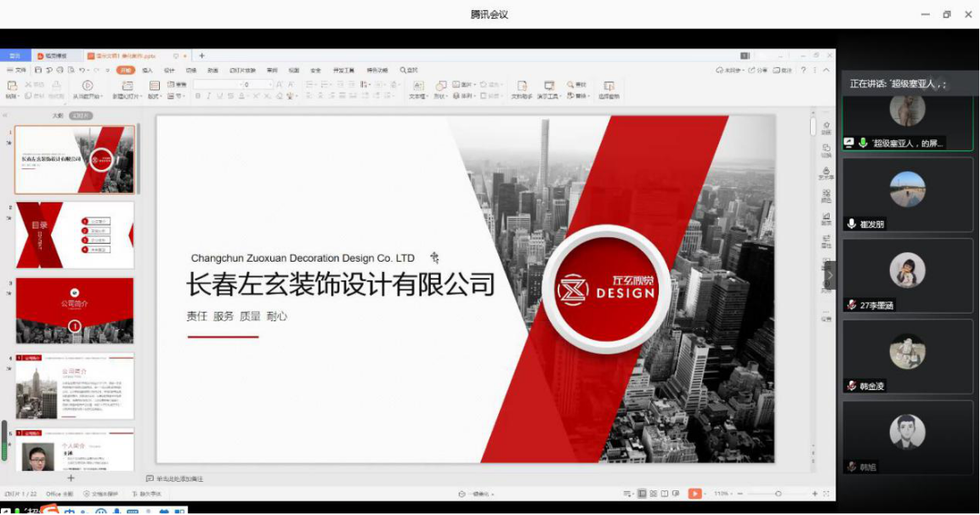Toggle Italic formatting
980x515 pixels.
pos(209,96)
